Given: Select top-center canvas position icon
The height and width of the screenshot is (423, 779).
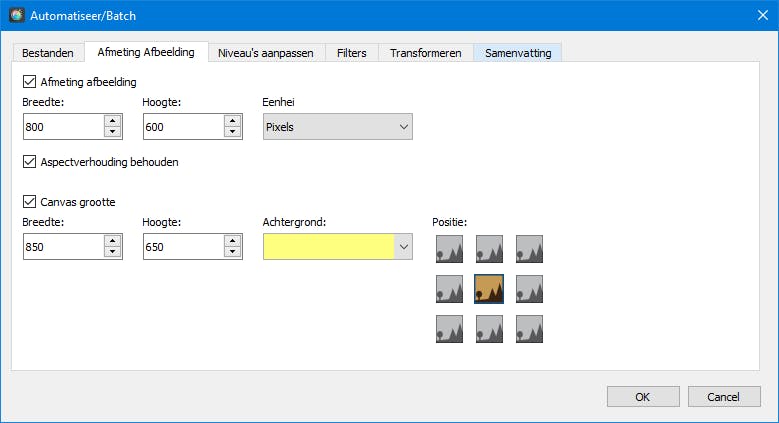Looking at the screenshot, I should click(489, 249).
